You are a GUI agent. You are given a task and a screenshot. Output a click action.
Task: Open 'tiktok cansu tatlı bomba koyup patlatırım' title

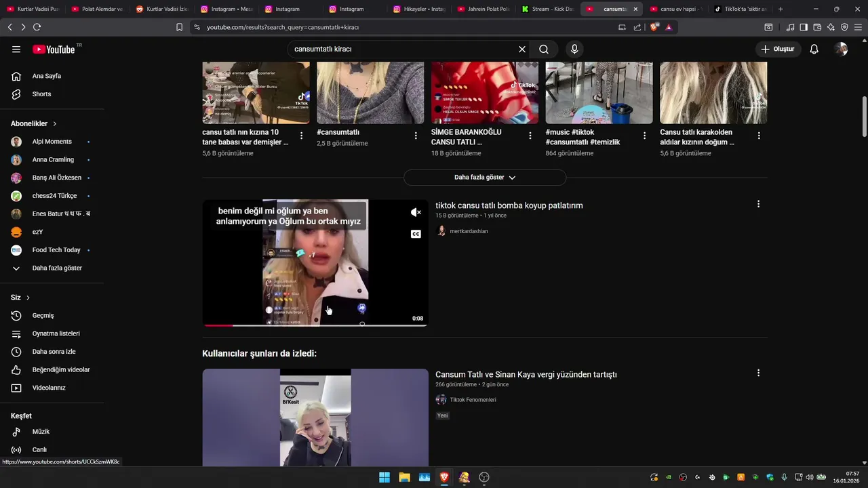click(509, 205)
